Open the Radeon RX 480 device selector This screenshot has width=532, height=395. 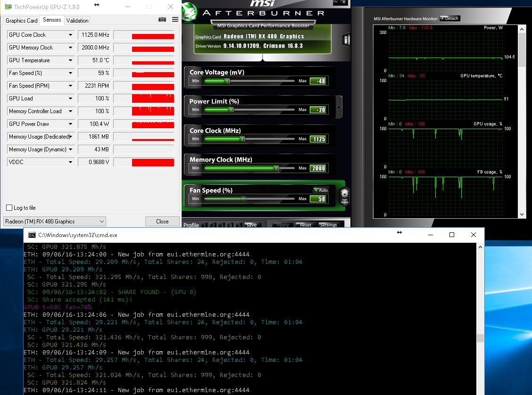click(54, 222)
